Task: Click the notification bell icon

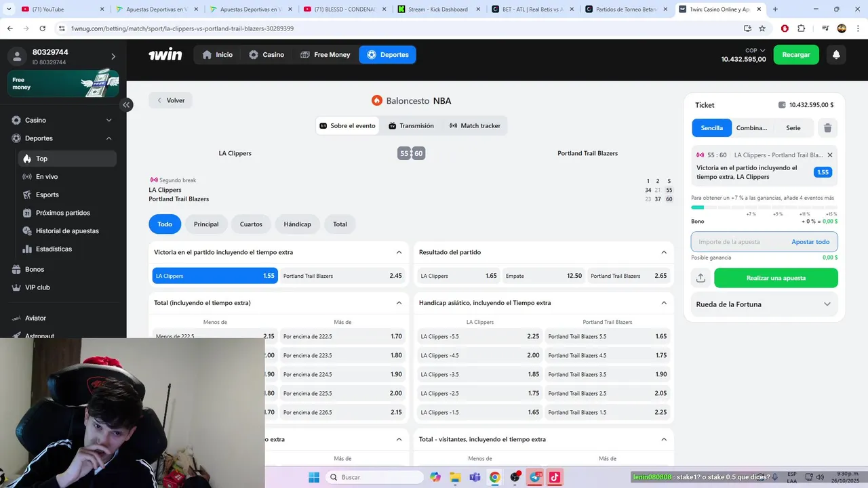Action: tap(836, 55)
